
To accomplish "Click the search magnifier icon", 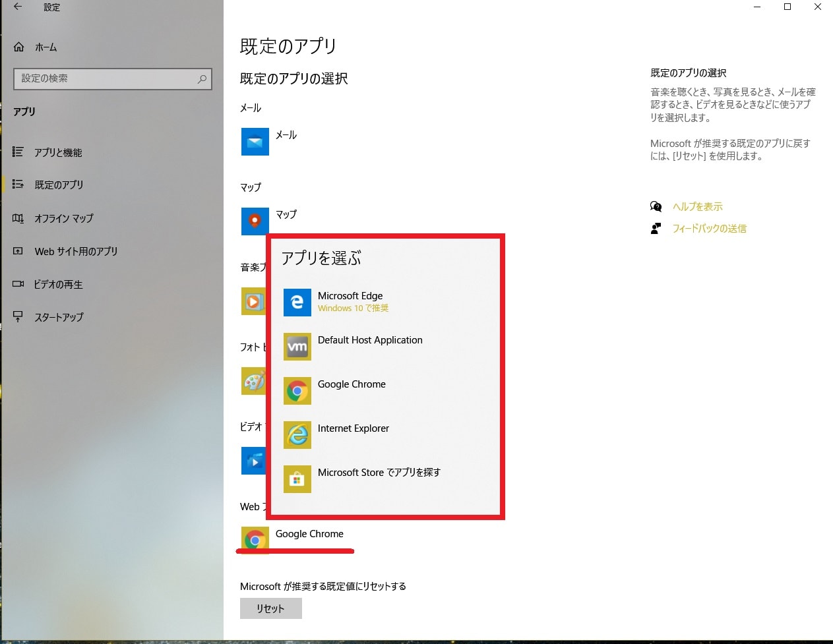I will 202,79.
